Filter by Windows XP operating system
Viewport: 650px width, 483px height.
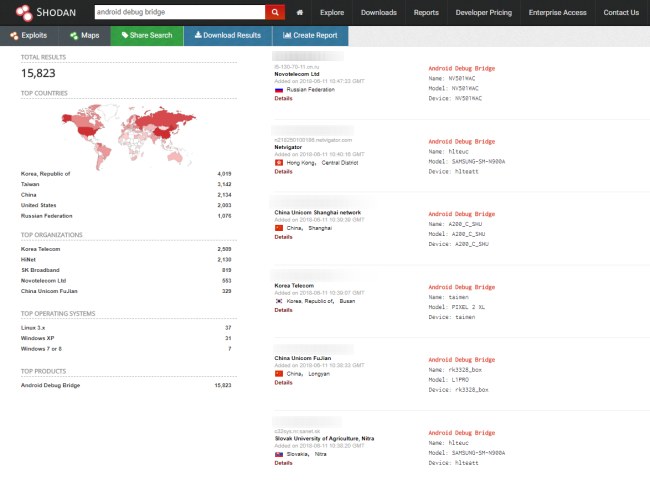point(37,338)
